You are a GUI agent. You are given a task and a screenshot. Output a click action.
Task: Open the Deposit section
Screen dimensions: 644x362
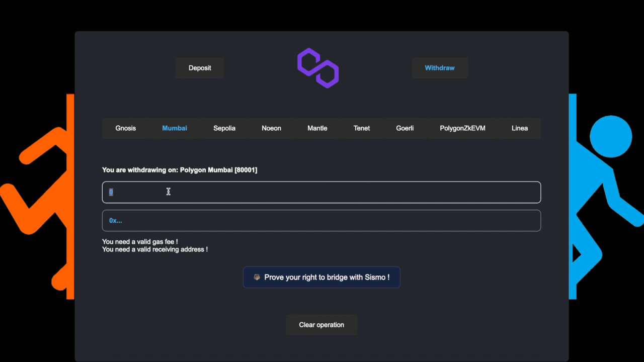pos(200,68)
